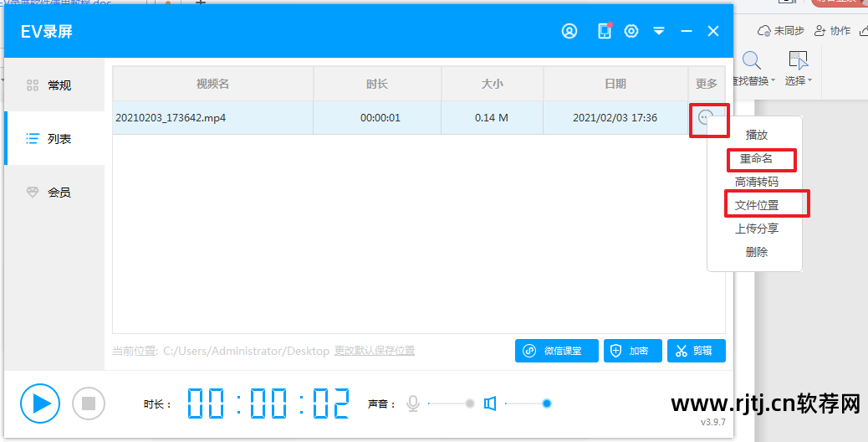Adjust the microphone volume slider
This screenshot has width=868, height=442.
click(x=452, y=403)
